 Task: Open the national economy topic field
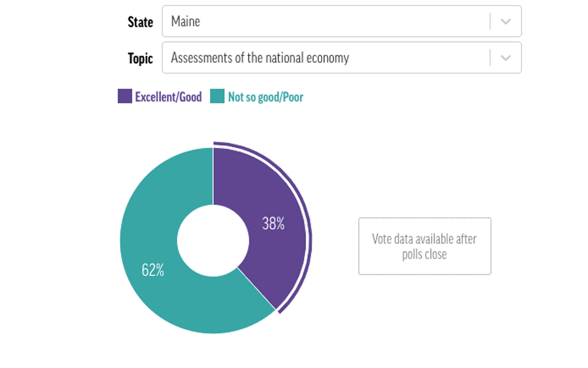pyautogui.click(x=323, y=58)
